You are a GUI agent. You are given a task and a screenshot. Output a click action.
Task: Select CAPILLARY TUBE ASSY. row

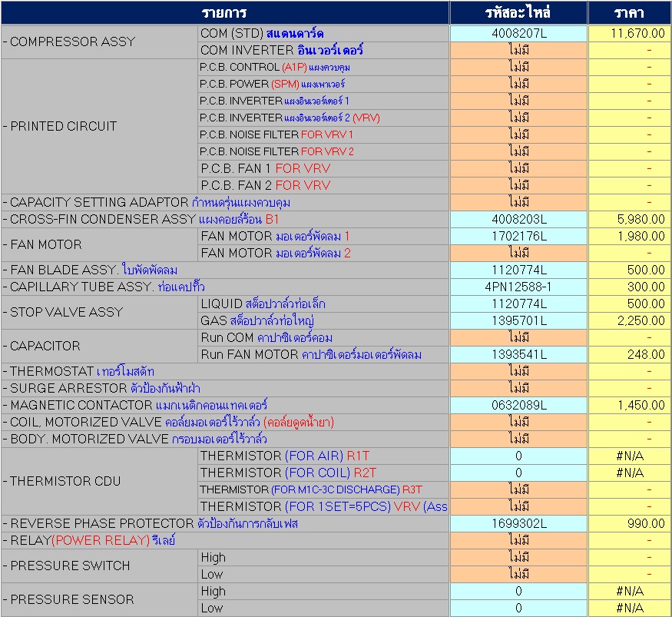(225, 287)
